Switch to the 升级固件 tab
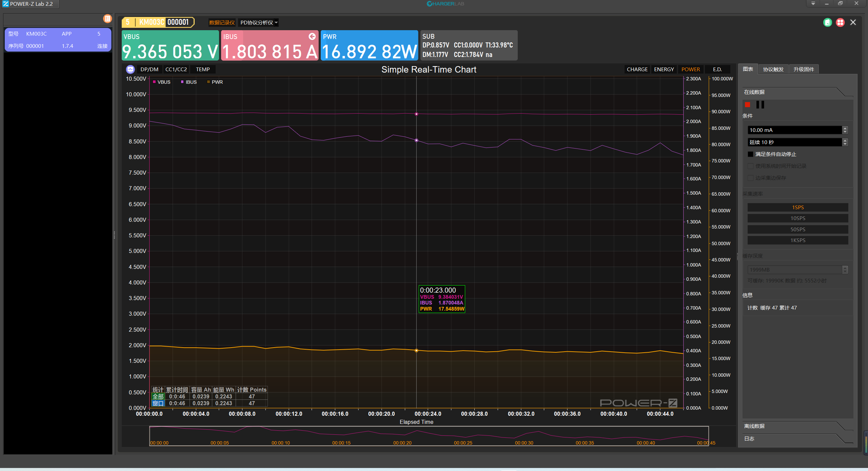Image resolution: width=868 pixels, height=471 pixels. click(x=804, y=69)
